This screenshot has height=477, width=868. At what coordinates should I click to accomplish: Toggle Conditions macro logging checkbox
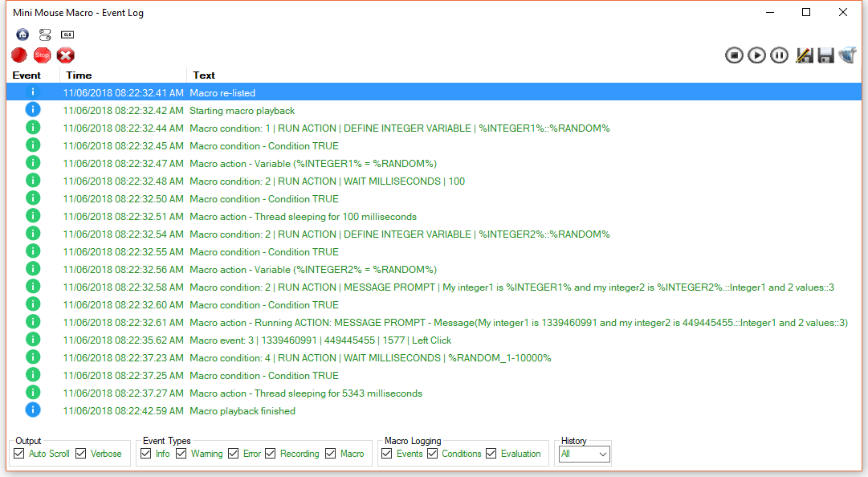click(x=432, y=453)
